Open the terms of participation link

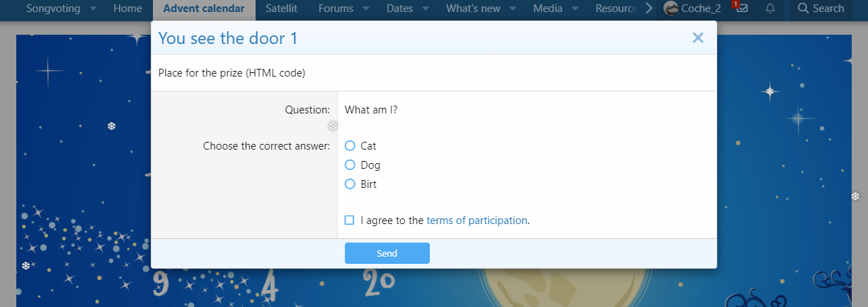click(476, 221)
